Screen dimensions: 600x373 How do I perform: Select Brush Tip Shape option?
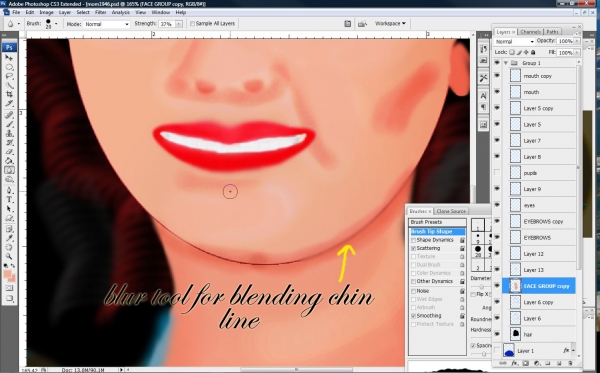tap(437, 231)
